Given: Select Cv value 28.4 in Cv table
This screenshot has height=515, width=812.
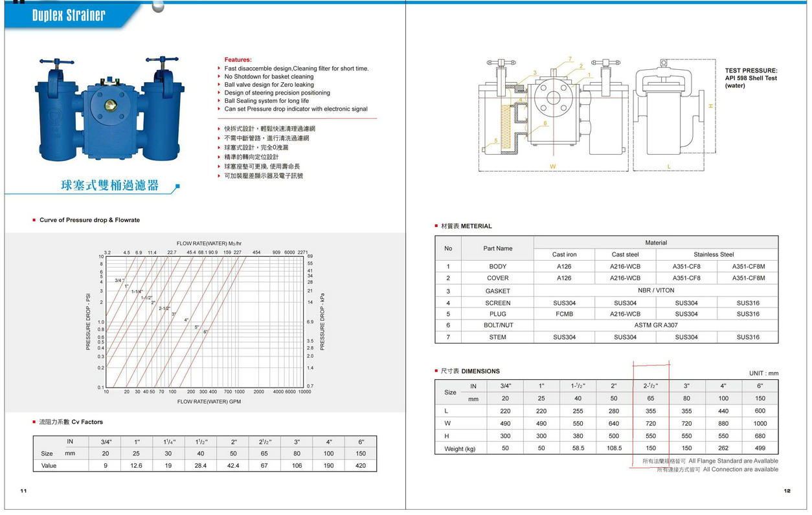Looking at the screenshot, I should point(200,465).
